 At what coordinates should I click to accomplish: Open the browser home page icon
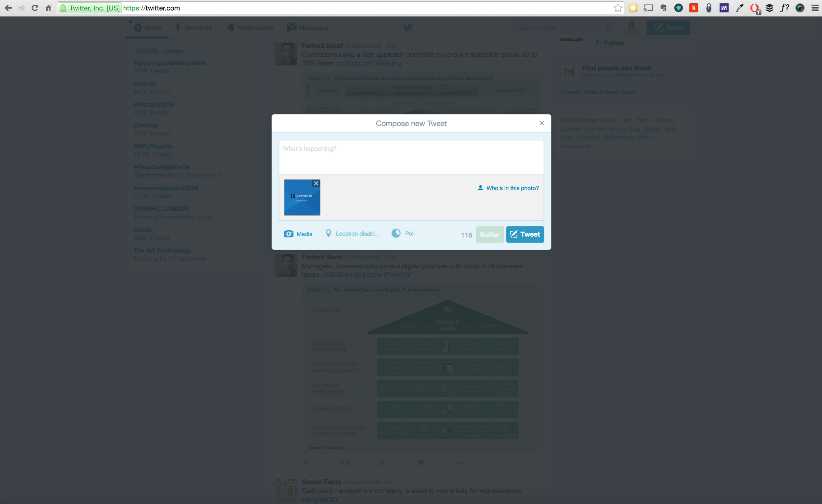point(48,8)
